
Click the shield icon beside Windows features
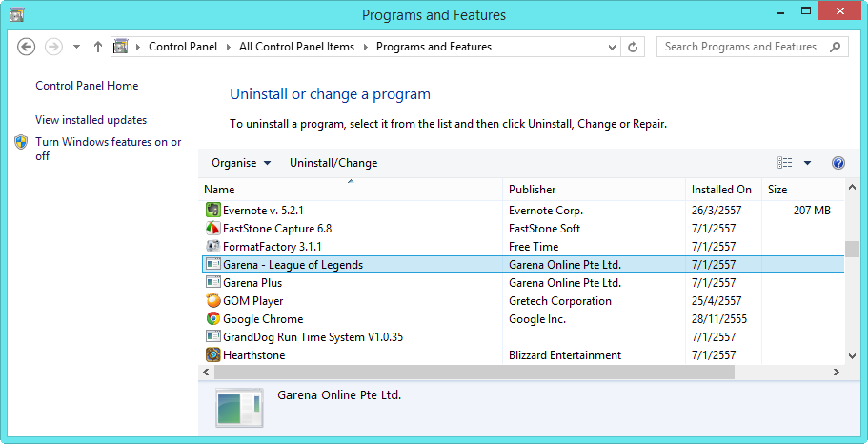pos(21,142)
